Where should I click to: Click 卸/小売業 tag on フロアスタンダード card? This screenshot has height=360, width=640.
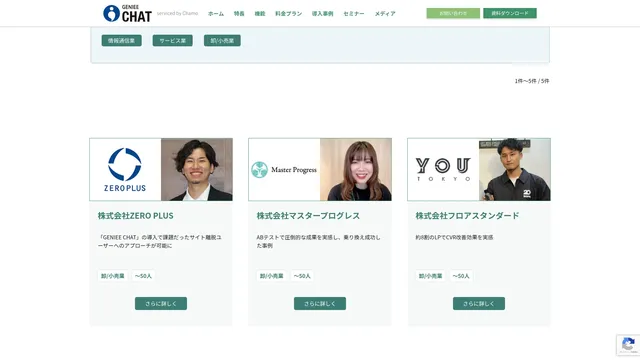point(431,276)
